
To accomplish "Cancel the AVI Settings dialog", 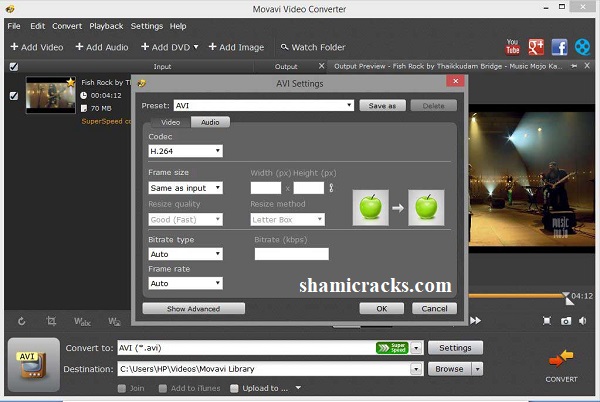I will (434, 308).
